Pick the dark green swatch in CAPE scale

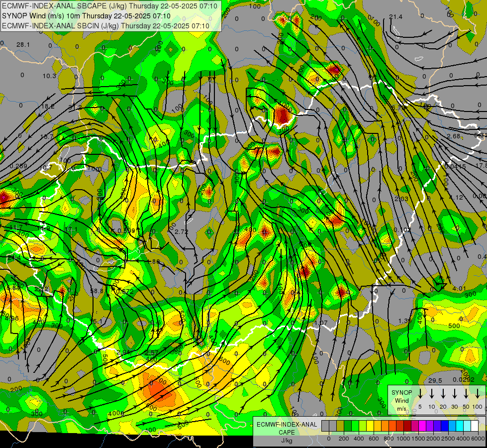[x=348, y=426]
